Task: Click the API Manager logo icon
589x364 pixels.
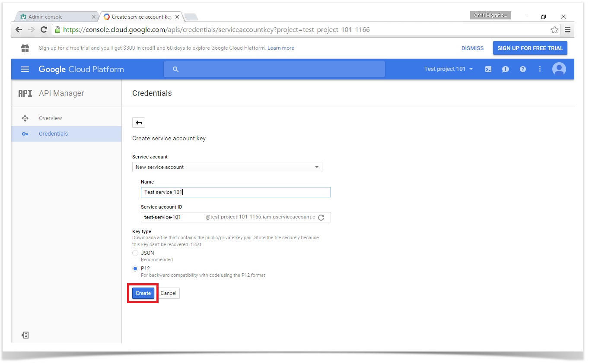Action: [x=25, y=93]
